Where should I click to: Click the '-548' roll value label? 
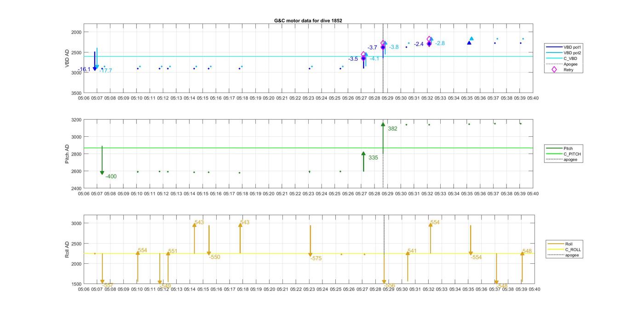coord(502,286)
